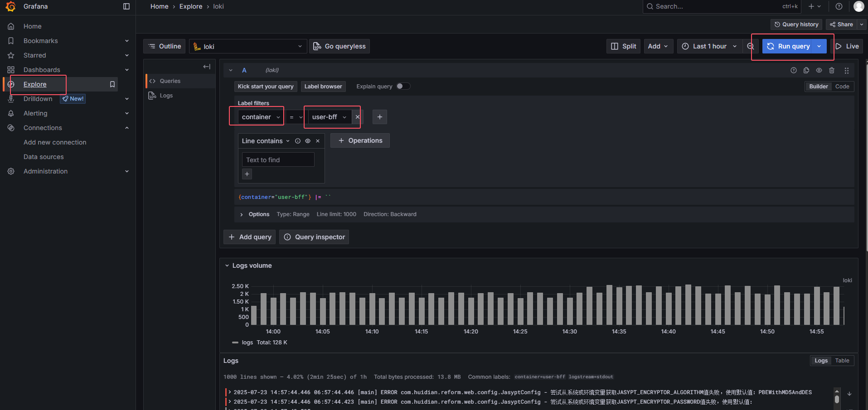Switch to Code editor mode
This screenshot has width=868, height=410.
(x=842, y=87)
